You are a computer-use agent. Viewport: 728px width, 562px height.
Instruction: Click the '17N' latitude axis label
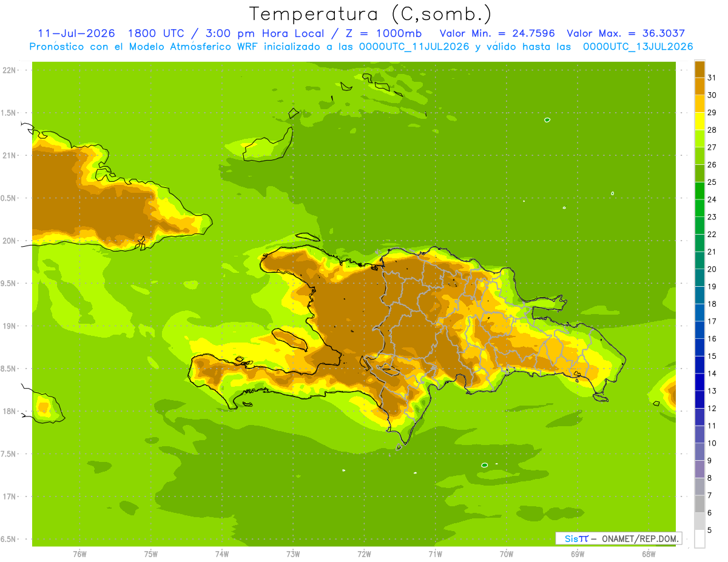(10, 497)
